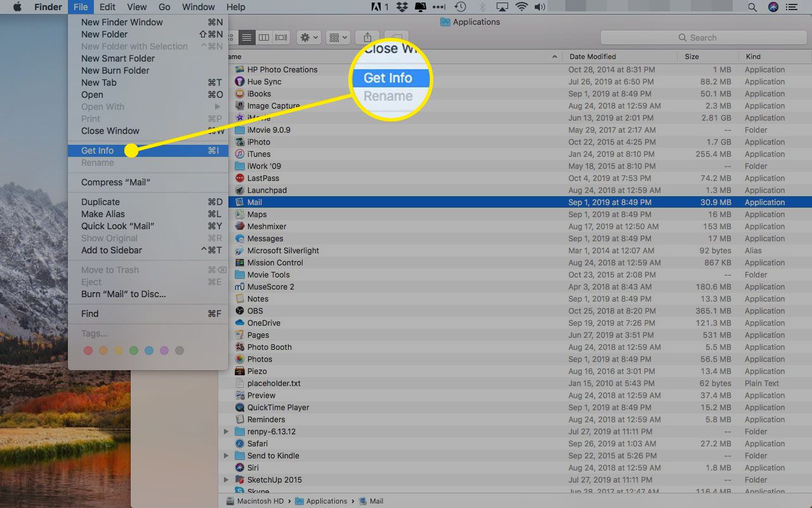Select the HP Photo Creations row
Image resolution: width=812 pixels, height=508 pixels.
coord(515,70)
